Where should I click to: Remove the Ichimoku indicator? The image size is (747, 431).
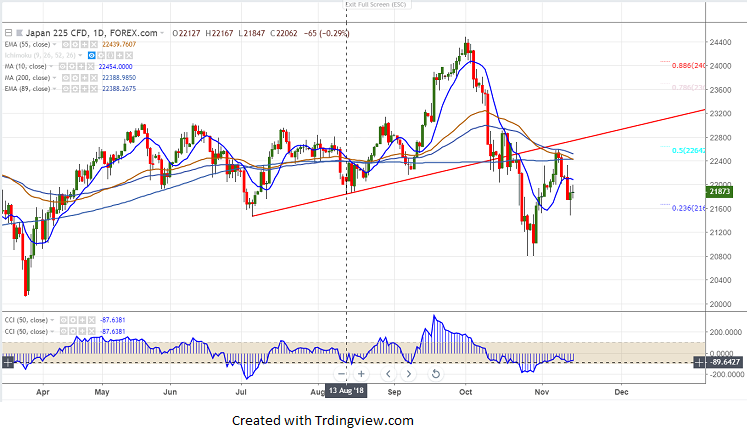point(129,55)
